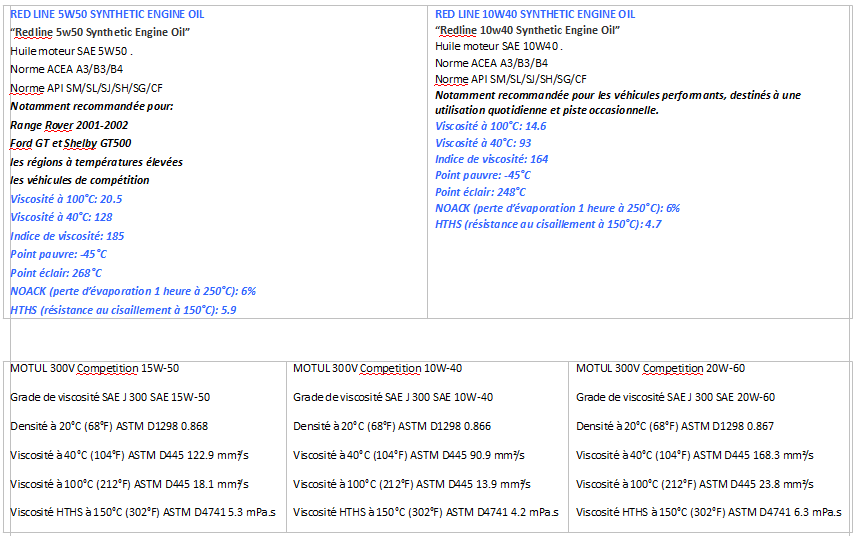Click the line HTHS résistance au cisaillement: 4.7

tap(548, 224)
